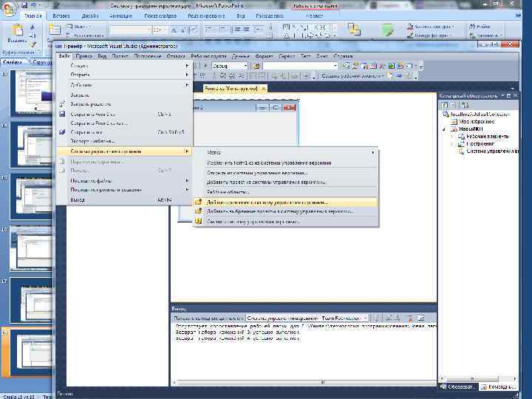Select slide thumbnail 16 in the PowerPoint slide pane
The width and height of the screenshot is (532, 399).
31,248
